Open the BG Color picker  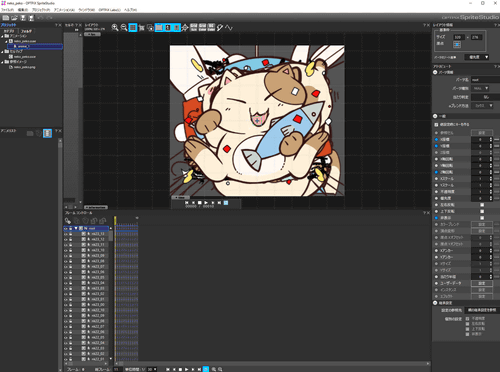pyautogui.click(x=211, y=28)
